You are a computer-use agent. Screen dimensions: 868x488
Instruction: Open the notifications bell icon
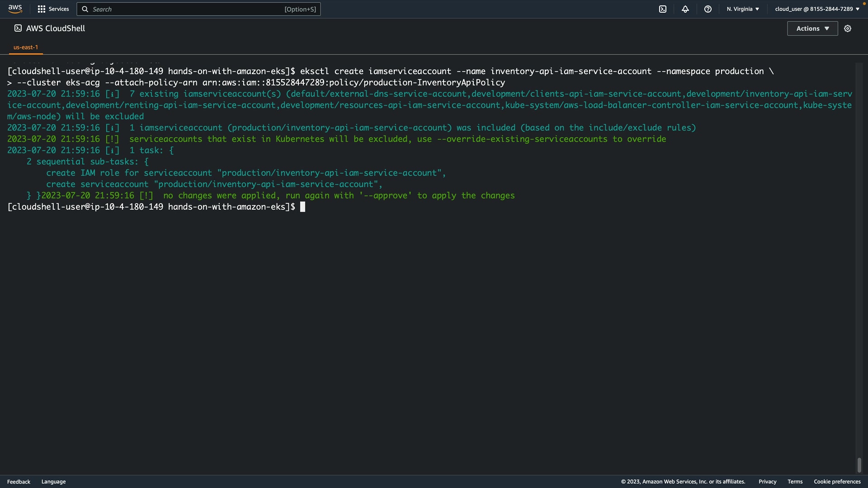click(685, 9)
